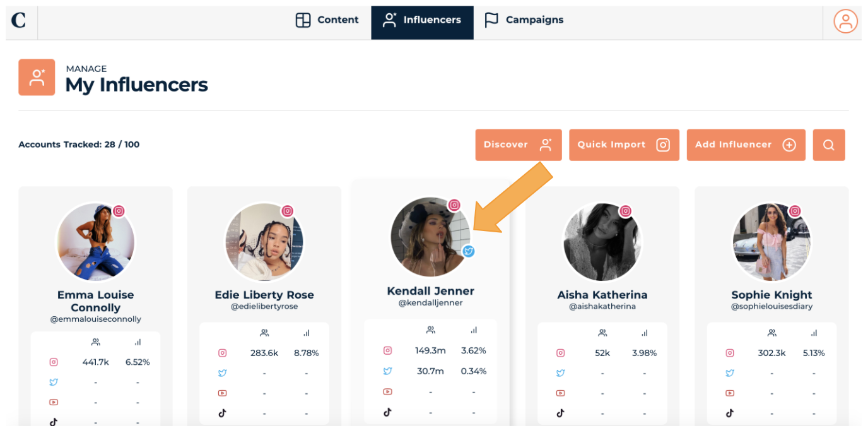Click Instagram badge on Sophie Knight's photo
This screenshot has width=868, height=433.
(x=795, y=211)
